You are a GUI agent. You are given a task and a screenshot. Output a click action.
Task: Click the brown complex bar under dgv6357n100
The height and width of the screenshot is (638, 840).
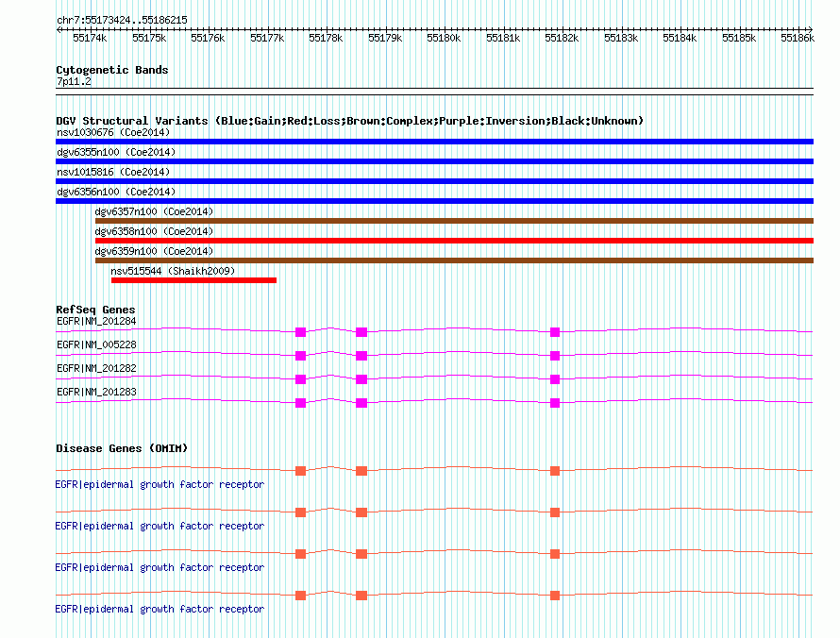tap(454, 221)
